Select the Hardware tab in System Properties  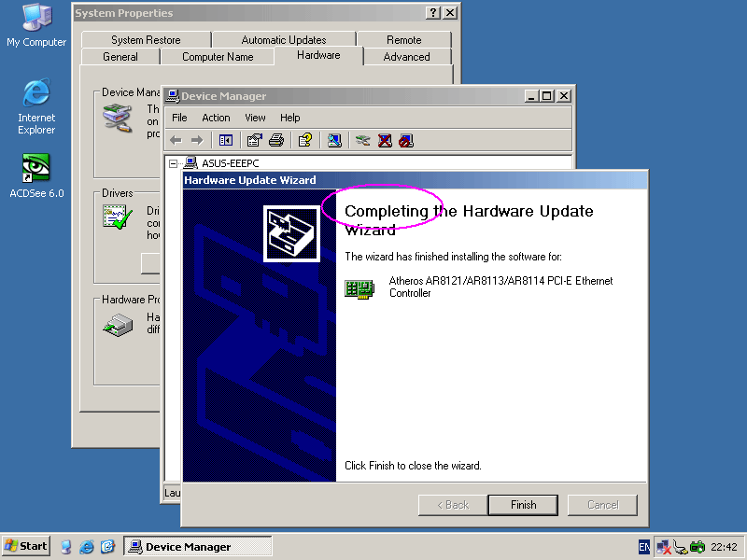click(x=318, y=55)
